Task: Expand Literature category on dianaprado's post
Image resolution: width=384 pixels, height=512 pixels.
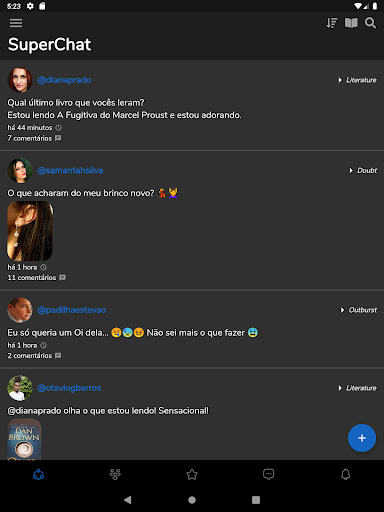Action: 357,80
